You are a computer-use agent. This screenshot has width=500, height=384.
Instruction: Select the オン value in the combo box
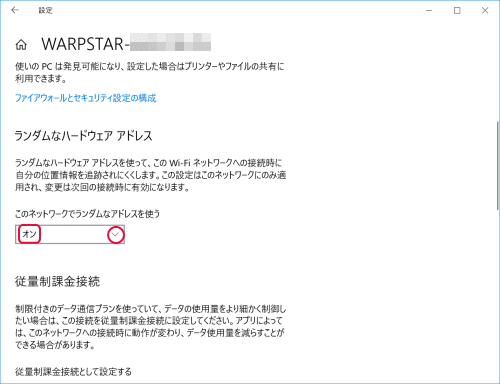[29, 234]
